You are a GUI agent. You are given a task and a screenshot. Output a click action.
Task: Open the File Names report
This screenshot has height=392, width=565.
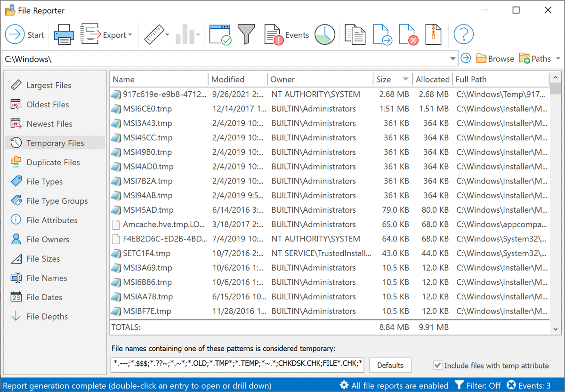(55, 278)
